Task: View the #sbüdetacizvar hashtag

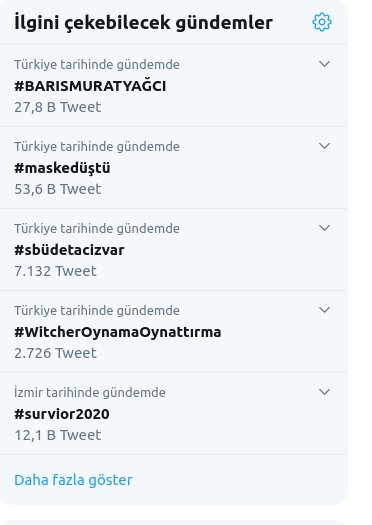Action: point(69,250)
